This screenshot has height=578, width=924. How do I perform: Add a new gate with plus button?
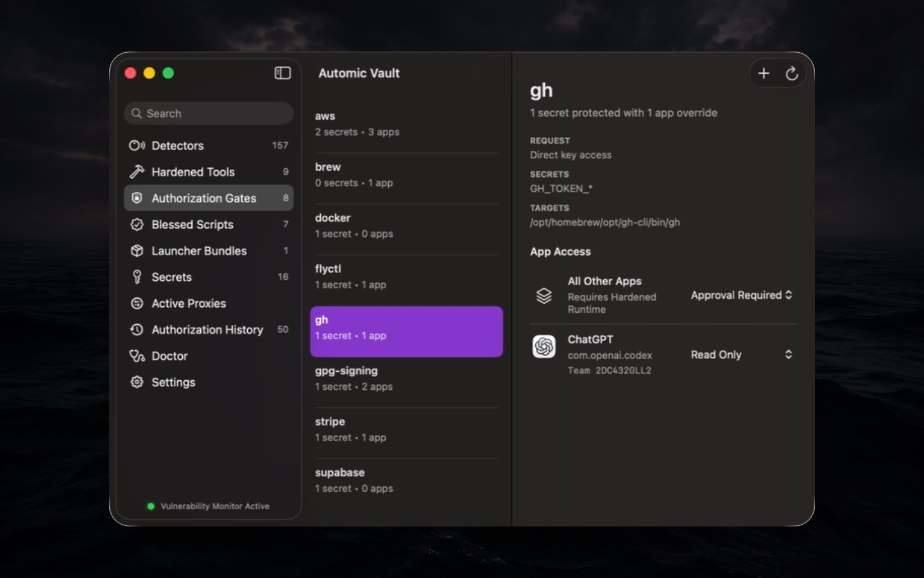point(764,74)
